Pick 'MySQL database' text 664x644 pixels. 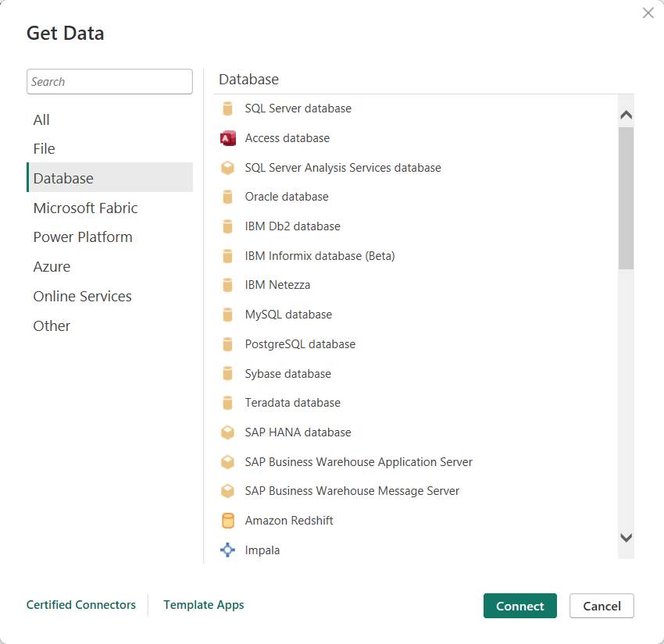[x=288, y=315]
